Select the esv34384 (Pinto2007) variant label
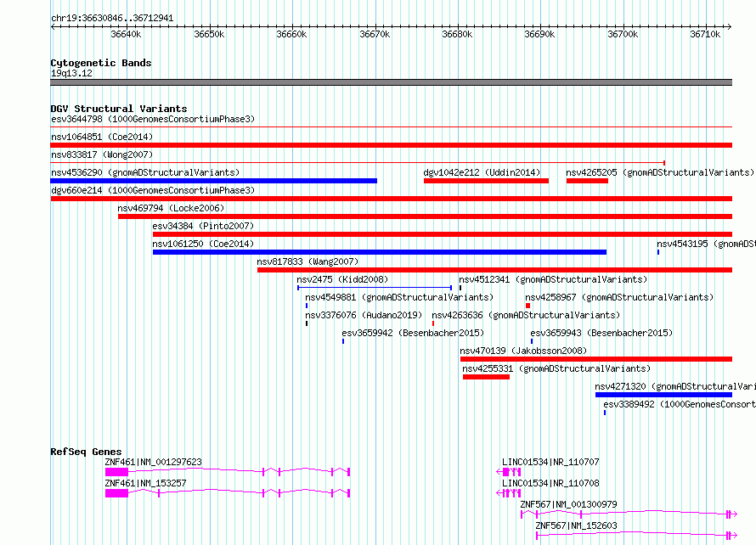 point(203,226)
